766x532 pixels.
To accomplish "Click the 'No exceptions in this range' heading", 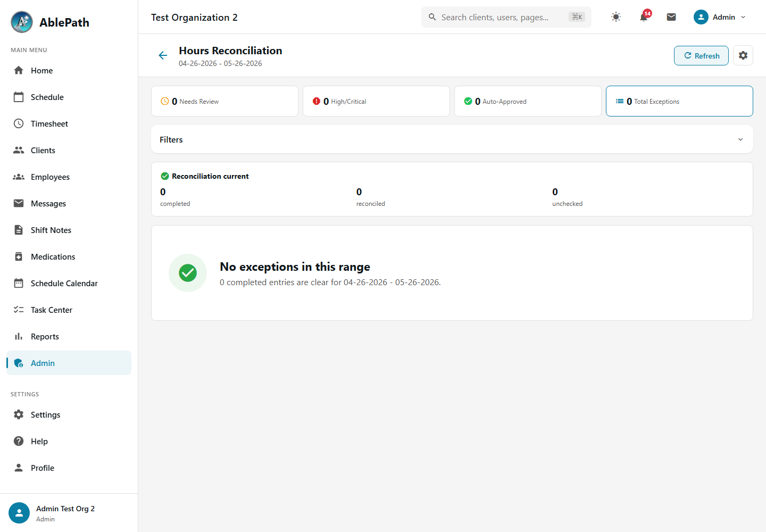I will tap(295, 267).
